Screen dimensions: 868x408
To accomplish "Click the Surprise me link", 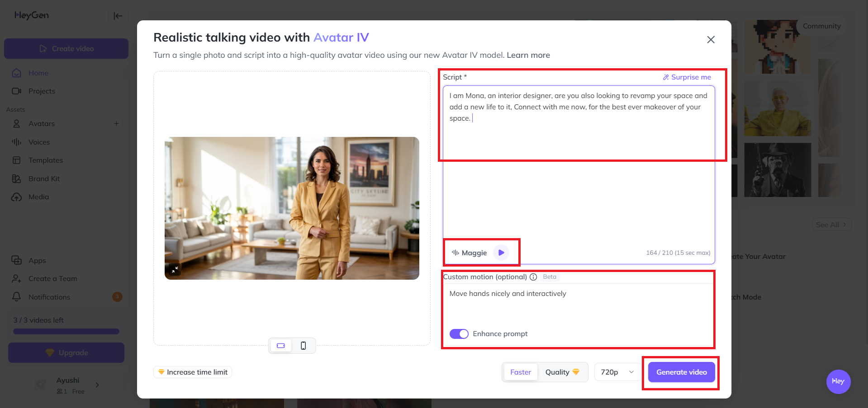I will tap(687, 77).
